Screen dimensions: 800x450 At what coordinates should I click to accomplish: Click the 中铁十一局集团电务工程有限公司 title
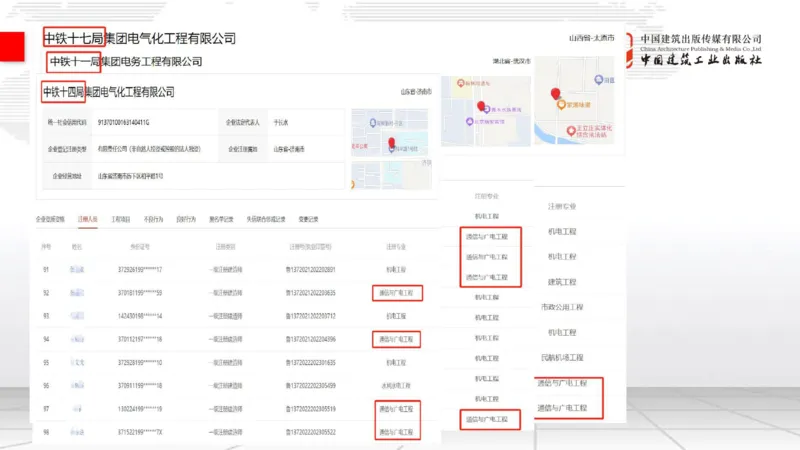[x=126, y=62]
